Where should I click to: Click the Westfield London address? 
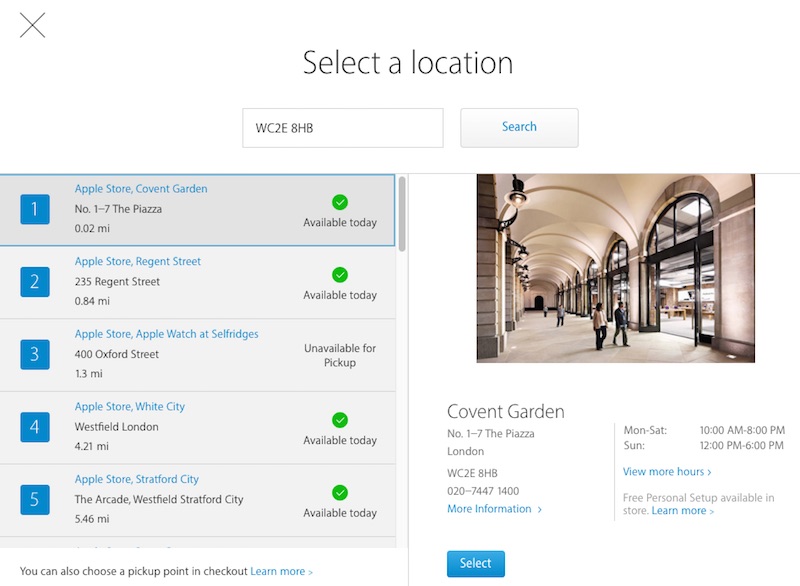click(x=116, y=427)
